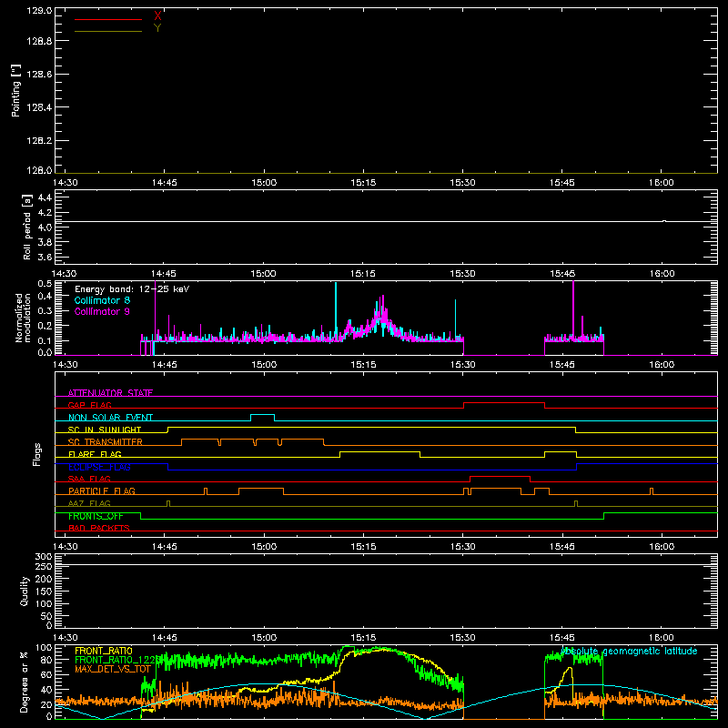728x728 pixels.
Task: Click the PARTICLE_FLAG label
Action: click(102, 490)
